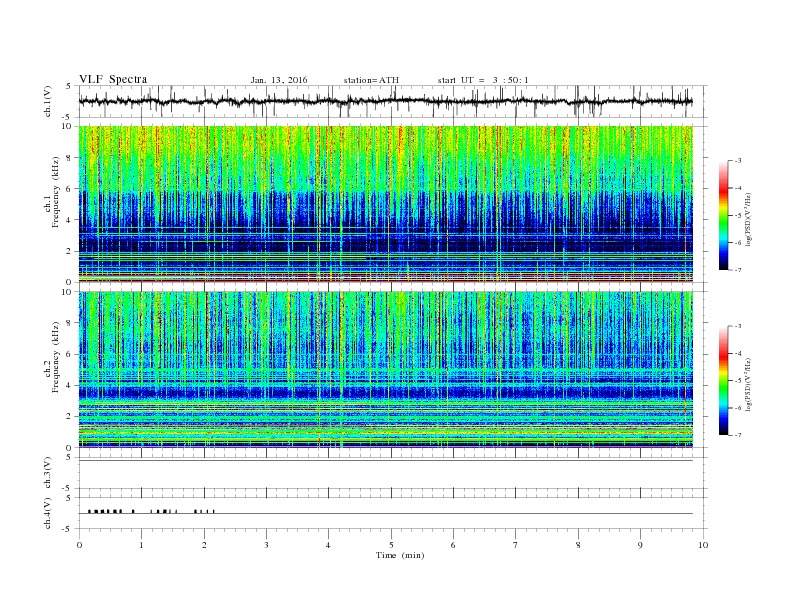Click the "ch.1(V)" waveform axis label
The width and height of the screenshot is (792, 612).
(x=48, y=103)
